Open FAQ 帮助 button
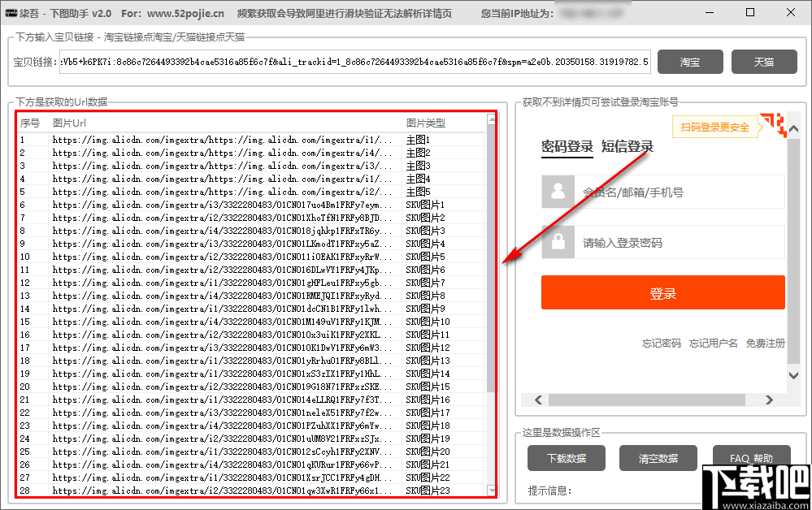This screenshot has height=510, width=812. (751, 458)
